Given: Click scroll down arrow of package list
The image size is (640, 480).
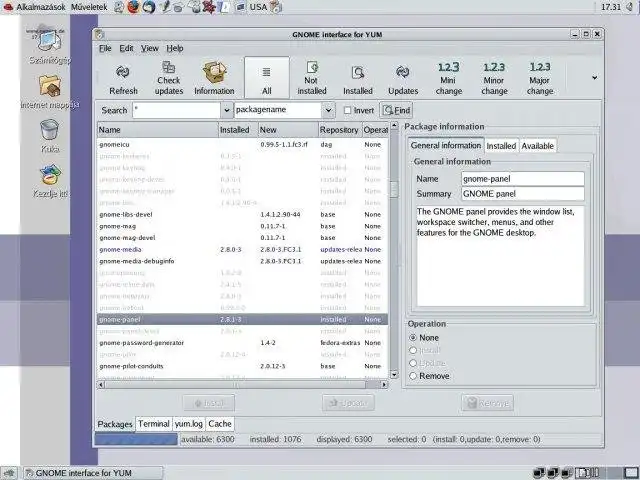Looking at the screenshot, I should click(394, 374).
